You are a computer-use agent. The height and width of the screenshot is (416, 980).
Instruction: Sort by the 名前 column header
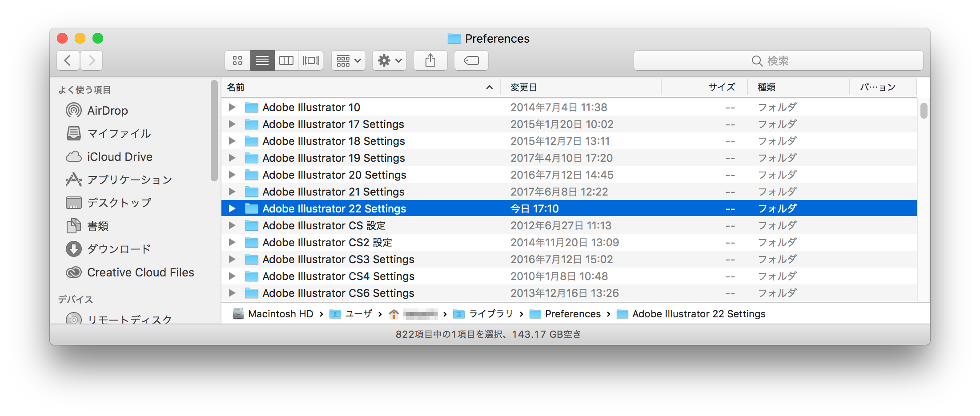click(x=360, y=87)
